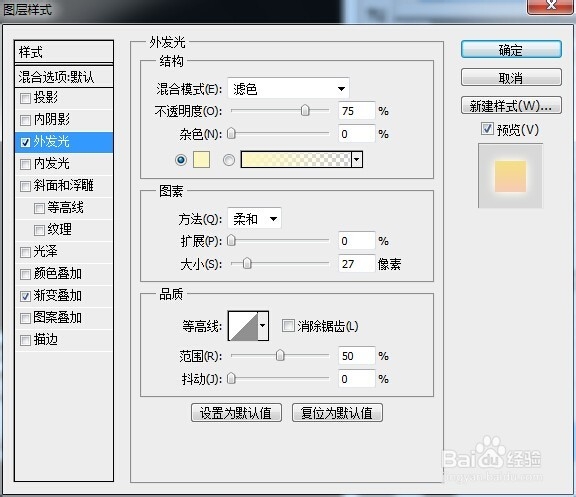This screenshot has width=576, height=497.
Task: Click the style preview thumbnail
Action: 510,176
